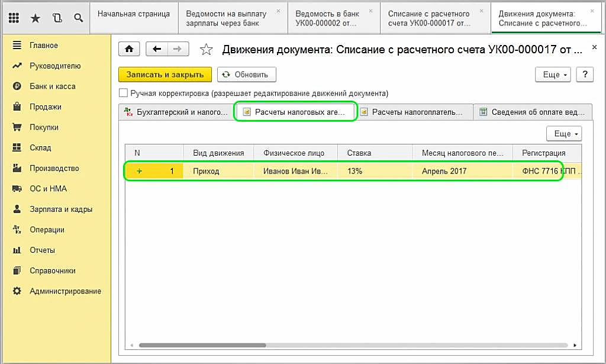The width and height of the screenshot is (606, 364).
Task: Click the ОС и НМА truck icon
Action: [17, 189]
